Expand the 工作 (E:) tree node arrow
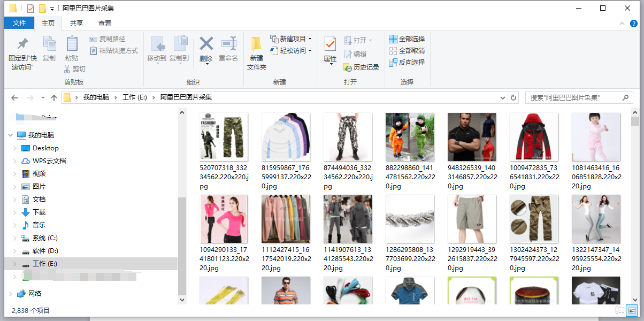 14,264
